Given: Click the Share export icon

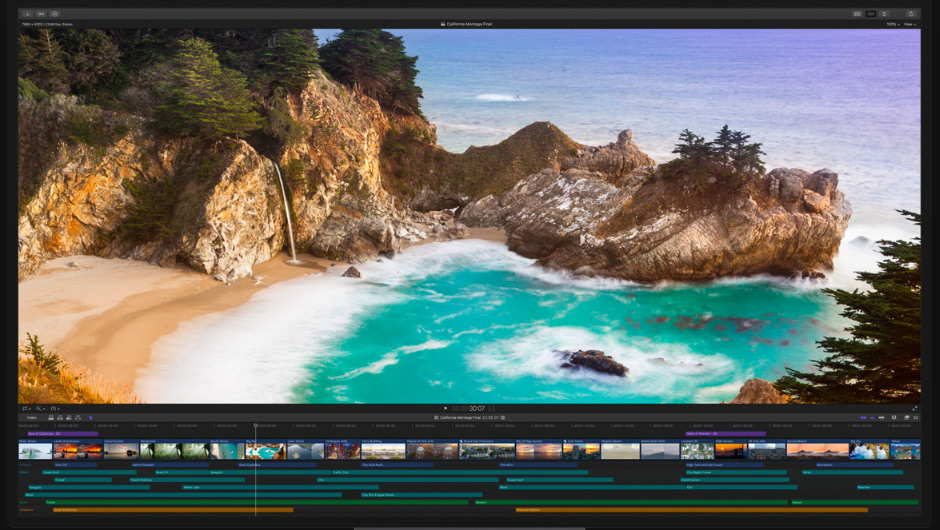Looking at the screenshot, I should (x=911, y=14).
